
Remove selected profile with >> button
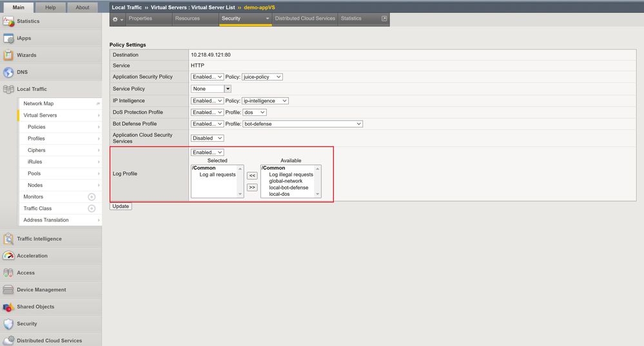252,187
